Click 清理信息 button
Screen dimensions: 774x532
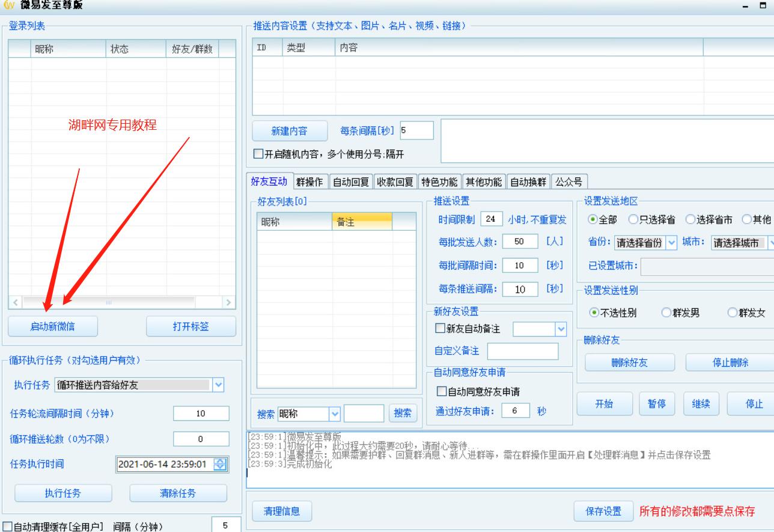point(282,512)
